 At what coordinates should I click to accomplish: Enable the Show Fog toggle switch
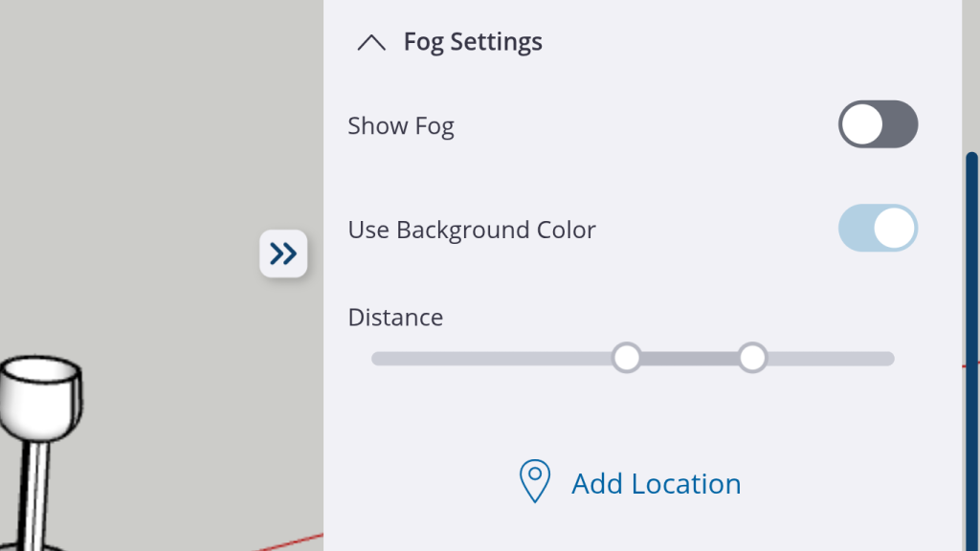point(878,125)
